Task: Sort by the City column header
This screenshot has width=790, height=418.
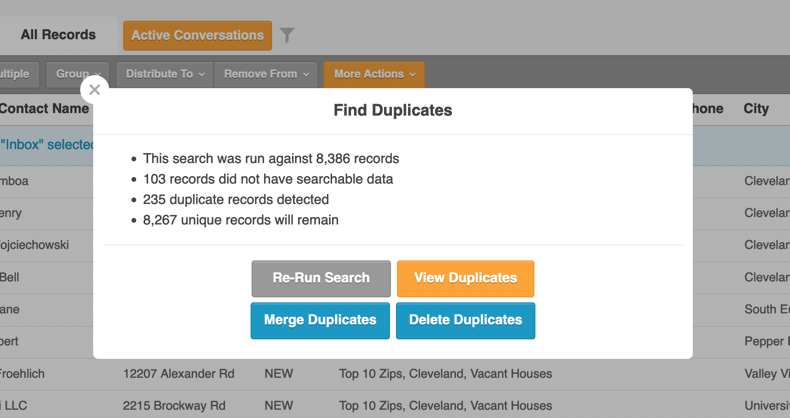Action: click(756, 109)
